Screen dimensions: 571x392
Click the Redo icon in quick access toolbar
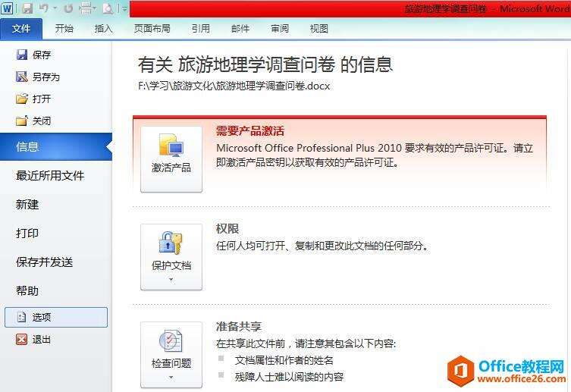(68, 8)
